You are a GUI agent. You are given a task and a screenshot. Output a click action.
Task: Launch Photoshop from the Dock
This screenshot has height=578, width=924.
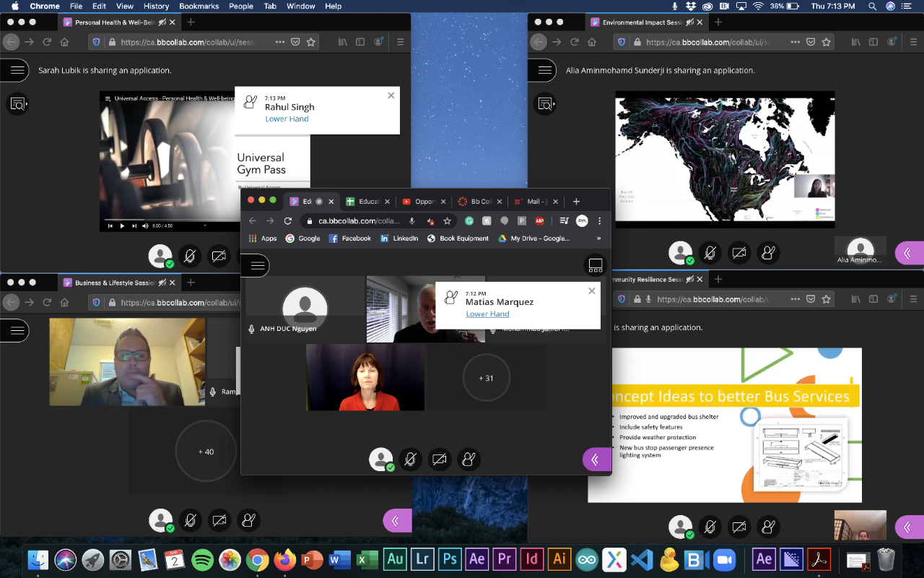pos(449,559)
